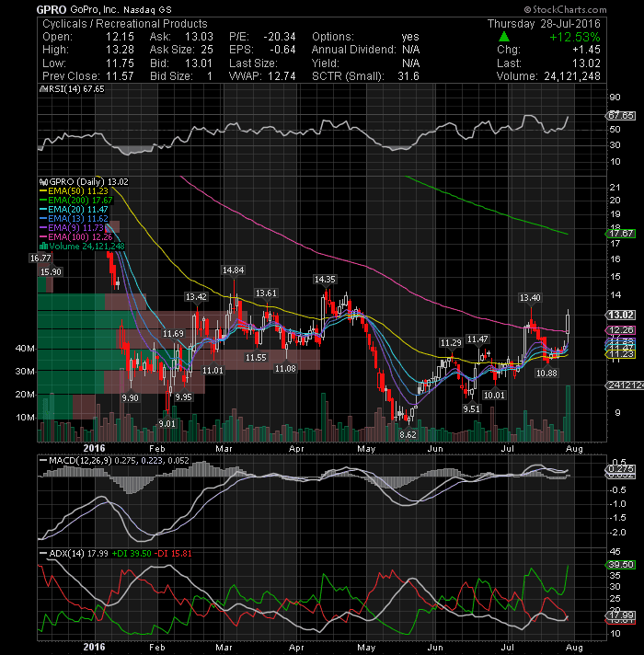Click the 'Mar' label on price chart axis
644x655 pixels.
[x=224, y=449]
